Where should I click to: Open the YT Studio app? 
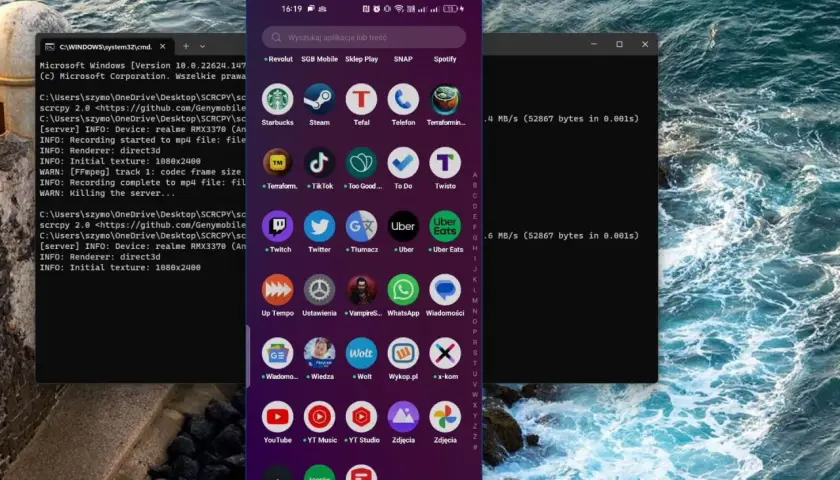coord(361,417)
